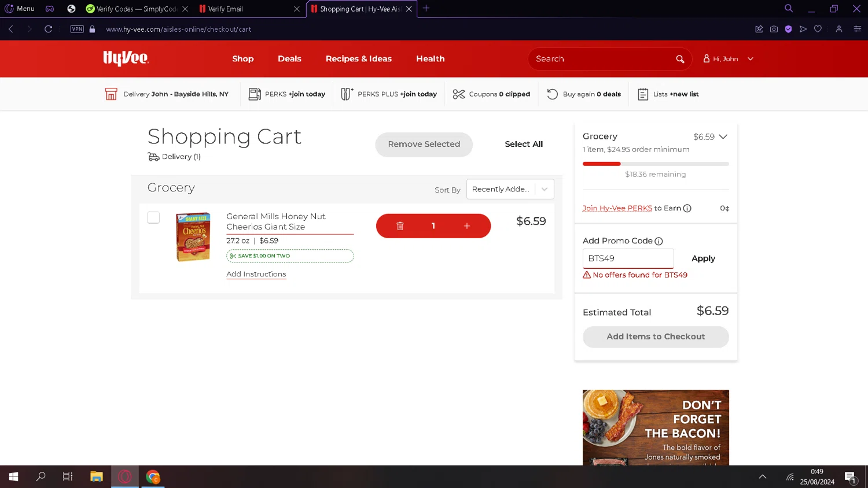The height and width of the screenshot is (488, 868).
Task: Click Buy again refresh icon
Action: [553, 94]
